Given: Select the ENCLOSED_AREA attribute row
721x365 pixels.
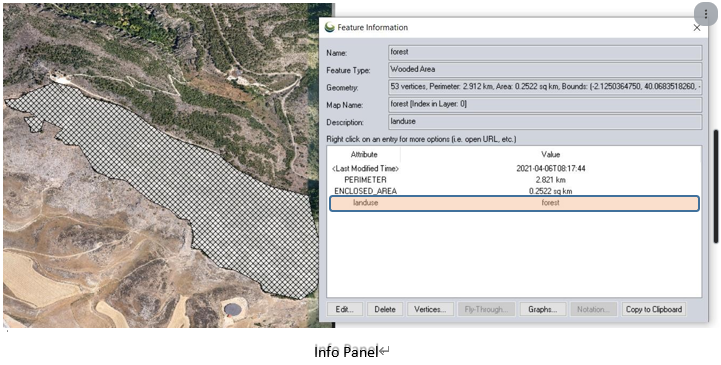Looking at the screenshot, I should (x=515, y=191).
